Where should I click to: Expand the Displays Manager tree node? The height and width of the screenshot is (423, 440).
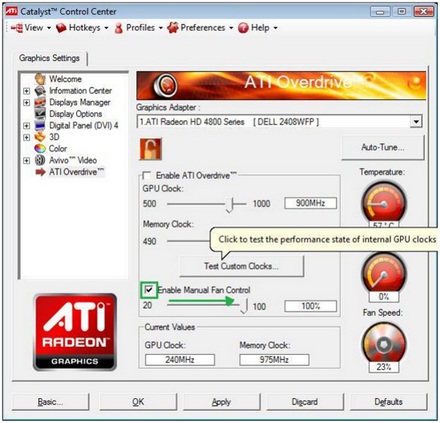27,103
